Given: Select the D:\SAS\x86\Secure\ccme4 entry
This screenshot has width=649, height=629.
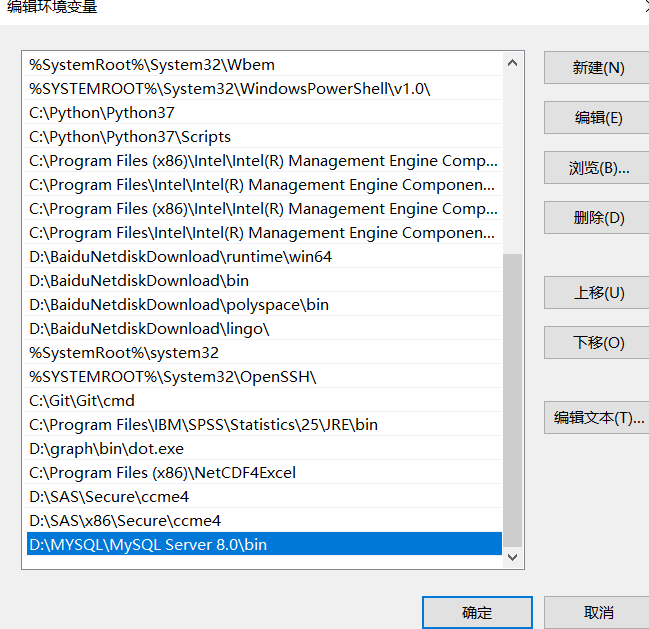Looking at the screenshot, I should pos(262,521).
